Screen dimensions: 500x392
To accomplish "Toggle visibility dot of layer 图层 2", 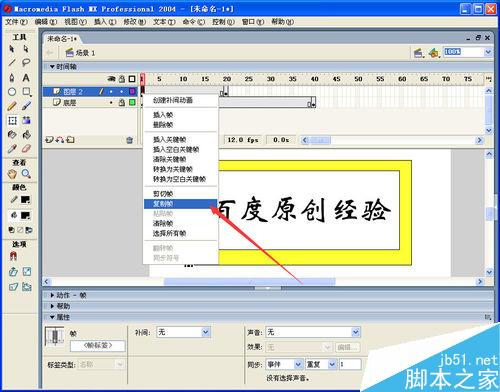I will (x=111, y=91).
